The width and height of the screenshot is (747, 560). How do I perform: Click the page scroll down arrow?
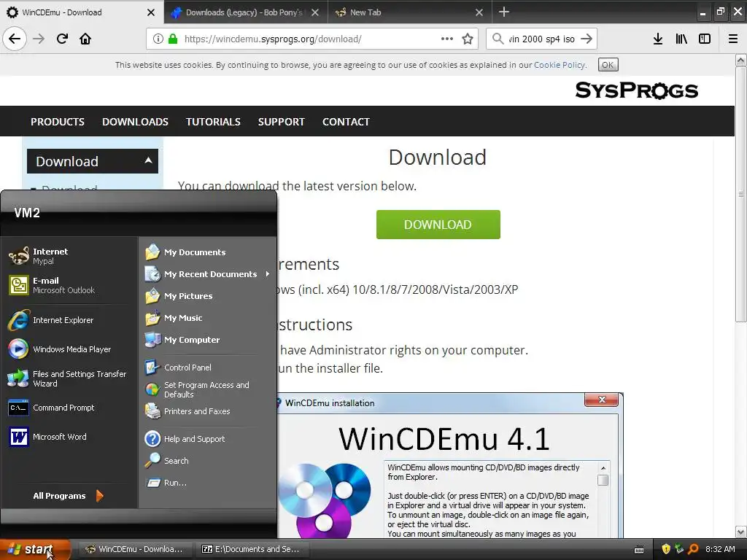tap(741, 532)
